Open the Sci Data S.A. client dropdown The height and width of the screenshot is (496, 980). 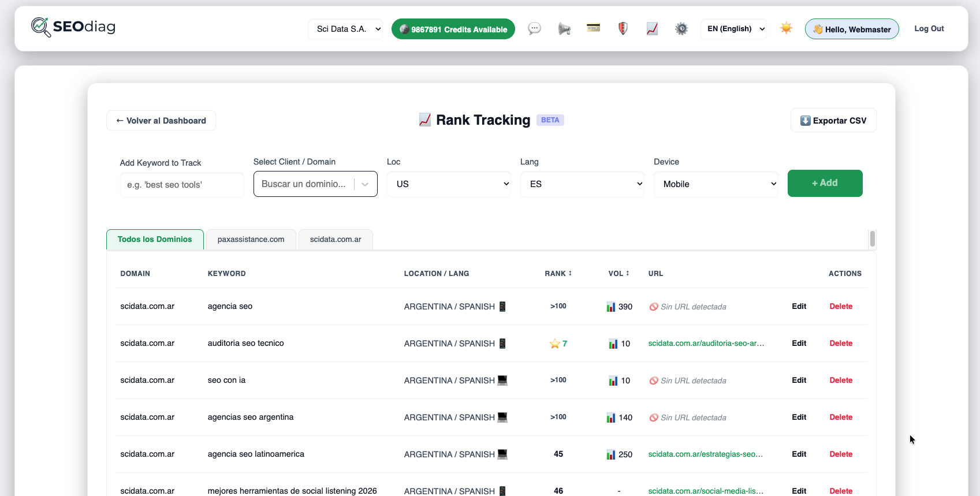[346, 29]
